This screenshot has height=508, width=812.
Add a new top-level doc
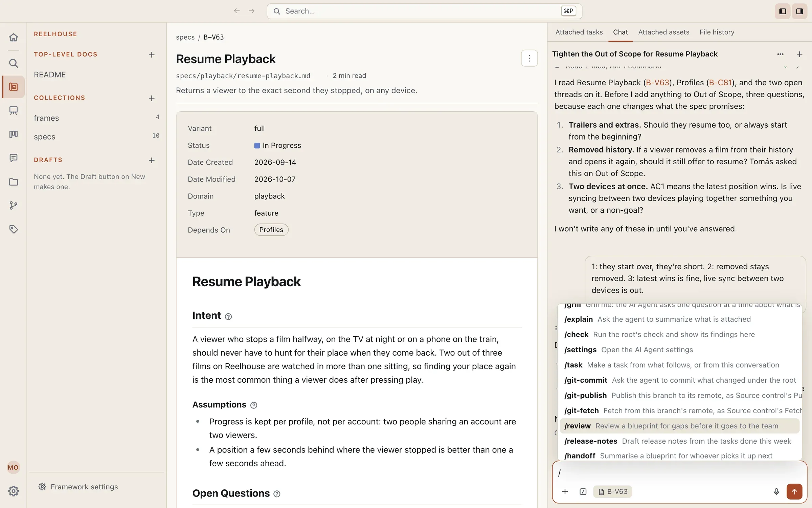(152, 55)
